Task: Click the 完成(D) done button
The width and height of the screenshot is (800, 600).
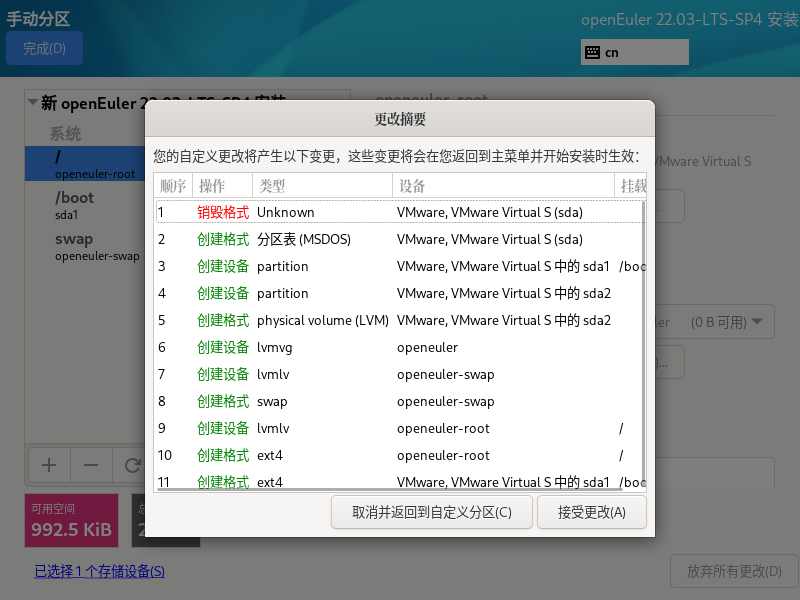Action: [44, 48]
